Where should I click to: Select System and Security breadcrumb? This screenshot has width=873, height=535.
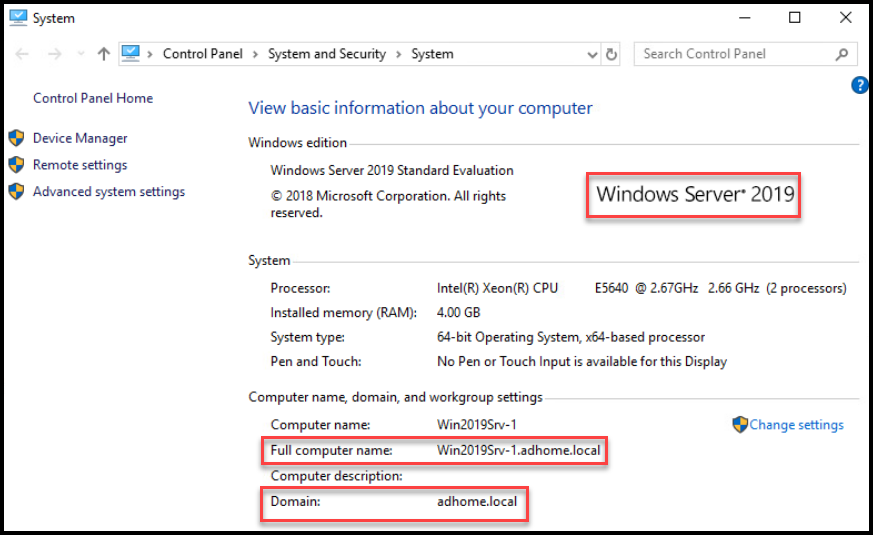tap(327, 54)
